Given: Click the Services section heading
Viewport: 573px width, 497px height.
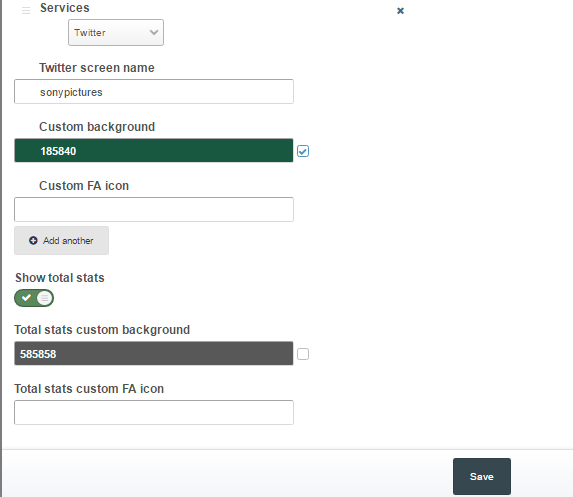Looking at the screenshot, I should tap(65, 8).
